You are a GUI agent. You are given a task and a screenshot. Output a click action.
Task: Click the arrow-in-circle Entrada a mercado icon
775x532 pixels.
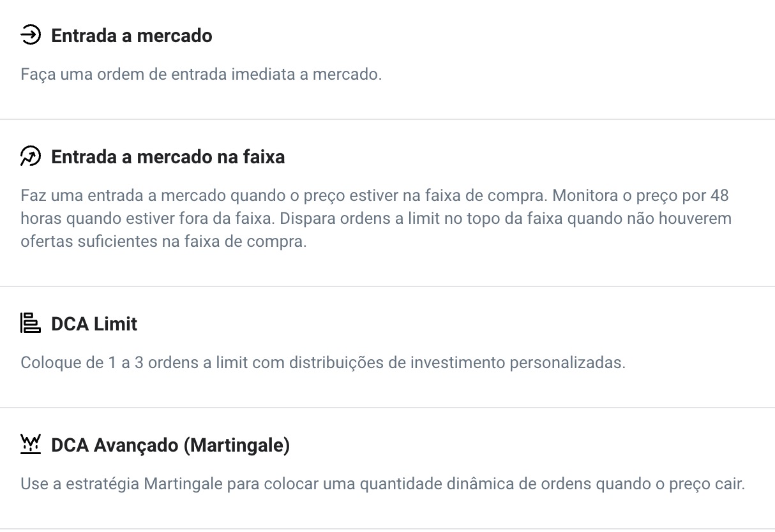[31, 35]
